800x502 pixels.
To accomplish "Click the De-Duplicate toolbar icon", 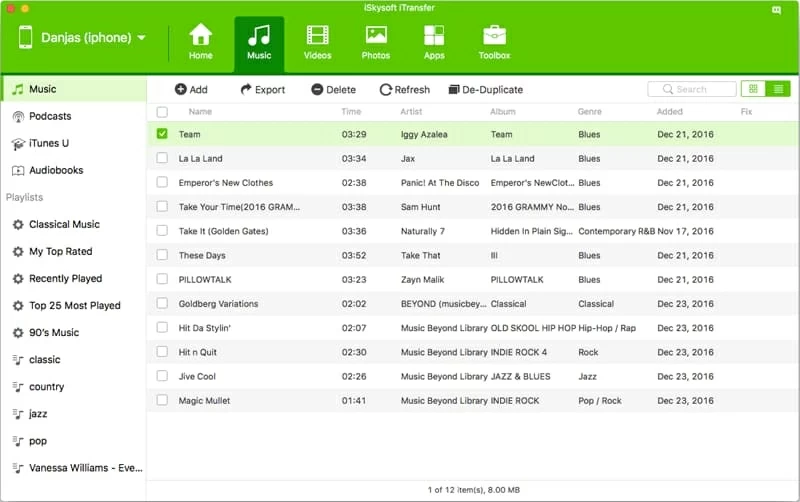I will pos(454,90).
